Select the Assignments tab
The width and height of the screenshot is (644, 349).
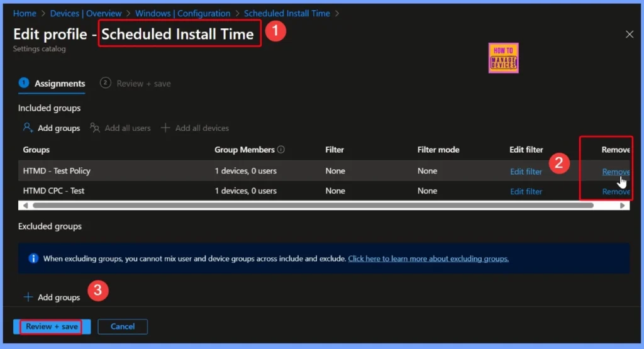pyautogui.click(x=52, y=84)
